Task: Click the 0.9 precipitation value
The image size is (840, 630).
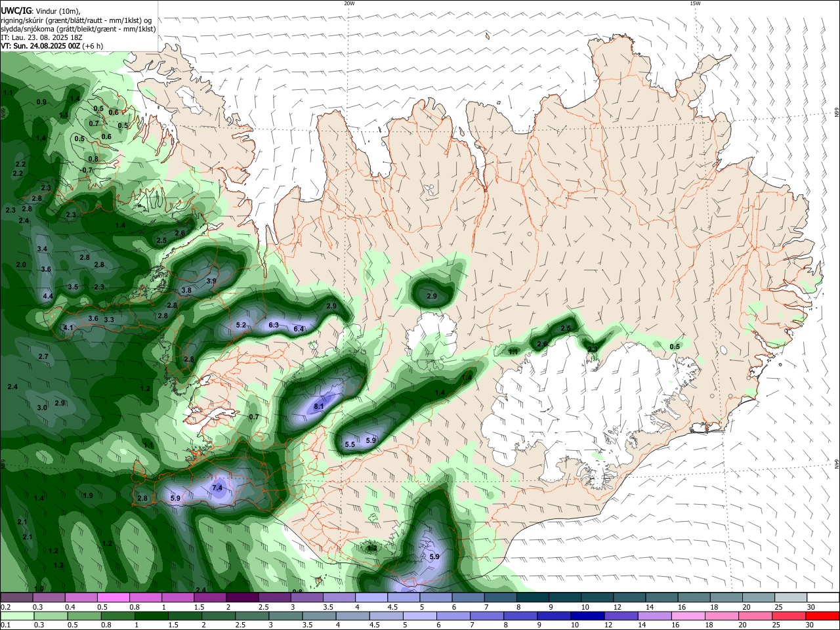Action: coord(41,102)
